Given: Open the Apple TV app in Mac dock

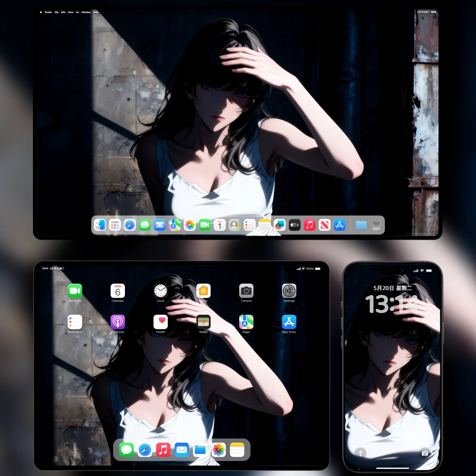Looking at the screenshot, I should (295, 225).
